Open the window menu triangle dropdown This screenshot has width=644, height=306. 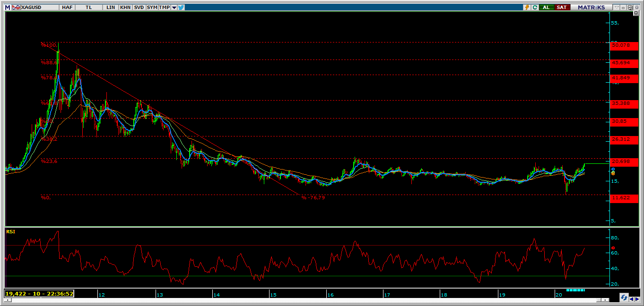pyautogui.click(x=617, y=8)
